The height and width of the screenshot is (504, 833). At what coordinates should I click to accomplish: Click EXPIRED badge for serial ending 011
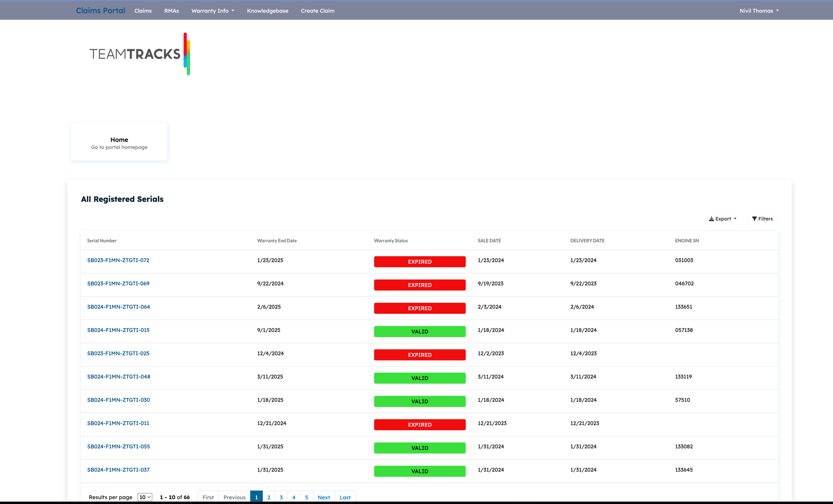coord(420,425)
